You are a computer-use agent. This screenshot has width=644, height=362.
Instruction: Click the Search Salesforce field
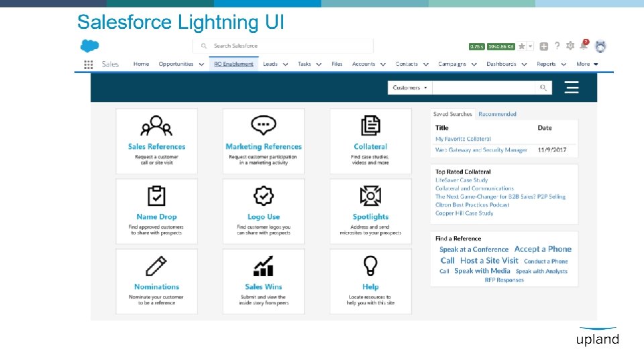[x=283, y=46]
